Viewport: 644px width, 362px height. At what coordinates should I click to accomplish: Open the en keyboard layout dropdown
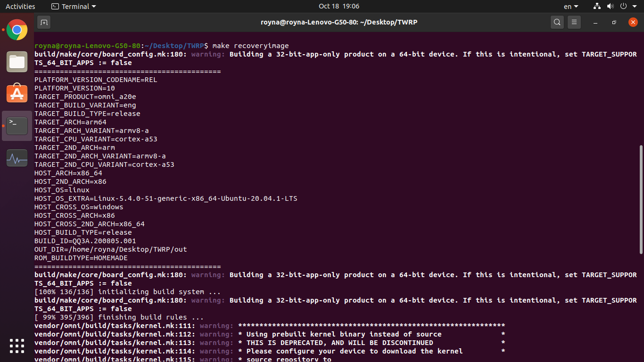pos(570,6)
